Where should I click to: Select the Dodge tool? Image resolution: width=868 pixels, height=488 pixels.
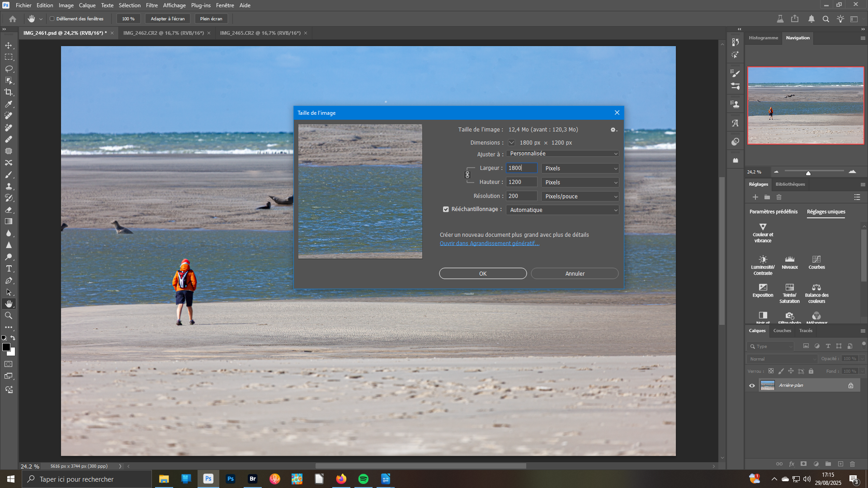[x=9, y=257]
